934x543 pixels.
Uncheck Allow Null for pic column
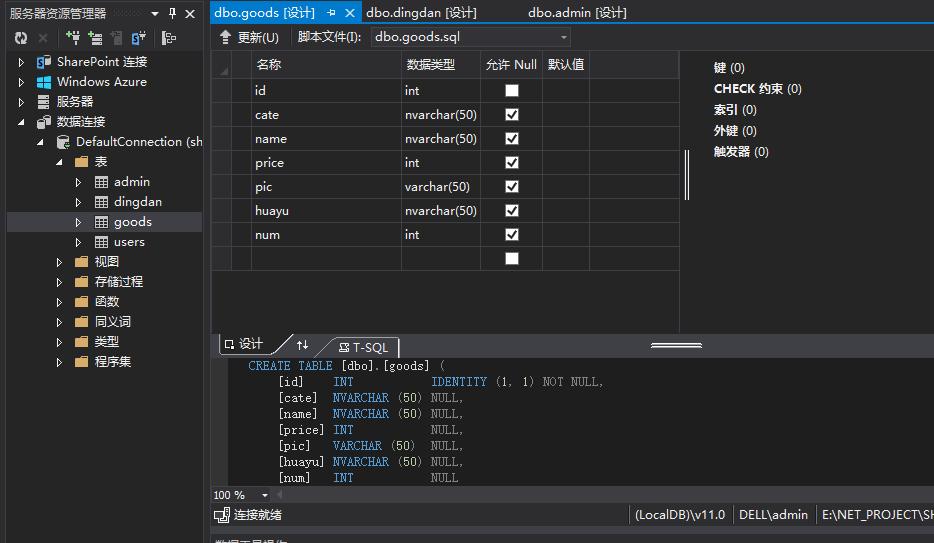(512, 186)
